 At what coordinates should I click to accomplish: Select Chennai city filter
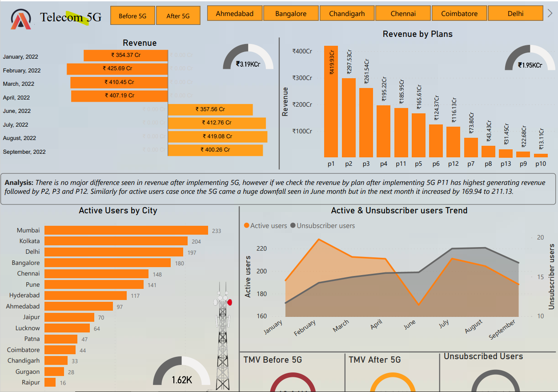403,14
